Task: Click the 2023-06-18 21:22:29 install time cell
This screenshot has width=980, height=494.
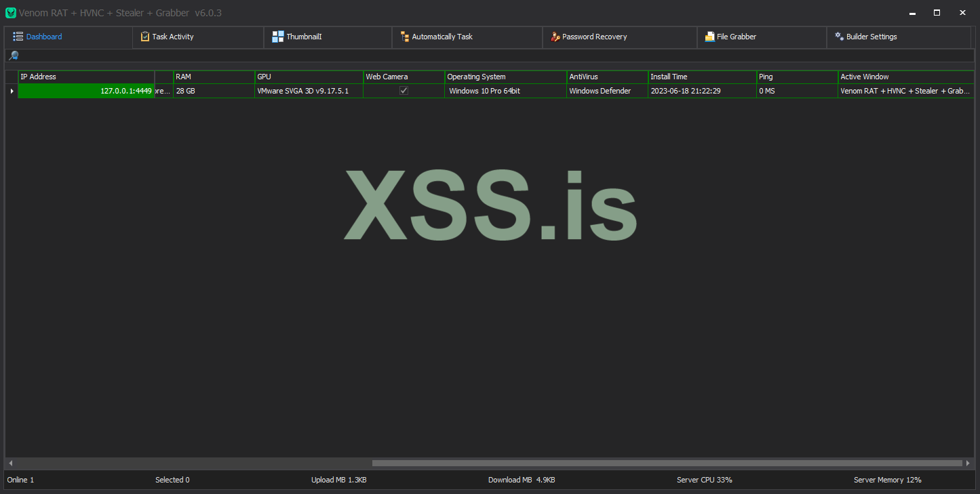Action: [703, 91]
